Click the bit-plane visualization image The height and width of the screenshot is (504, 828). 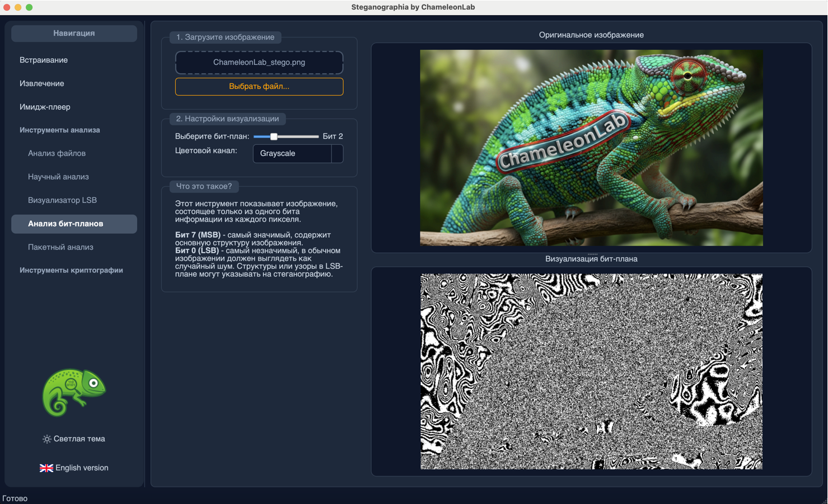[x=591, y=371]
